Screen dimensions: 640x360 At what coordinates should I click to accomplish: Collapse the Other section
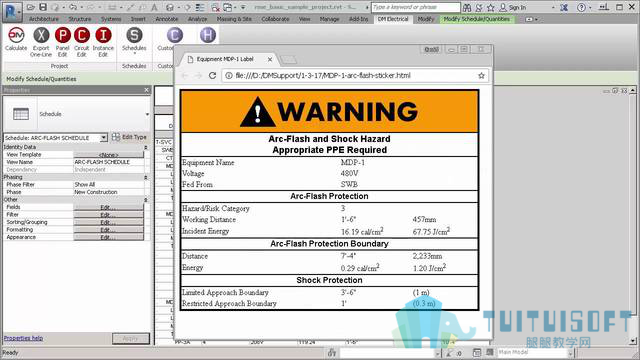[x=146, y=200]
